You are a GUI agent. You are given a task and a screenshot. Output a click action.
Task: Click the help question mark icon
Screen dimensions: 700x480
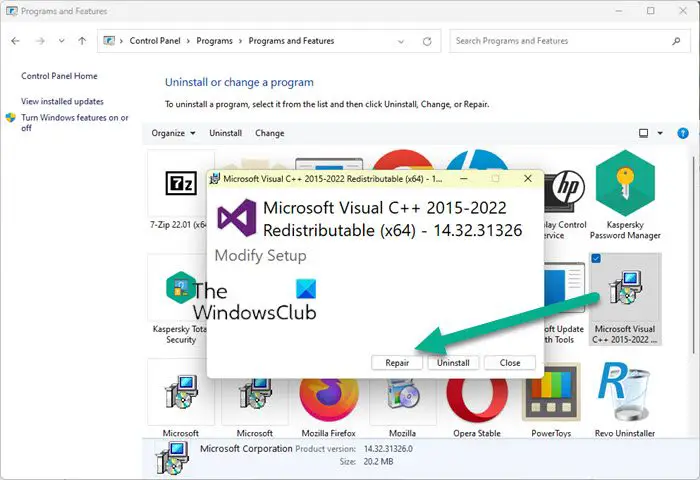(x=683, y=133)
